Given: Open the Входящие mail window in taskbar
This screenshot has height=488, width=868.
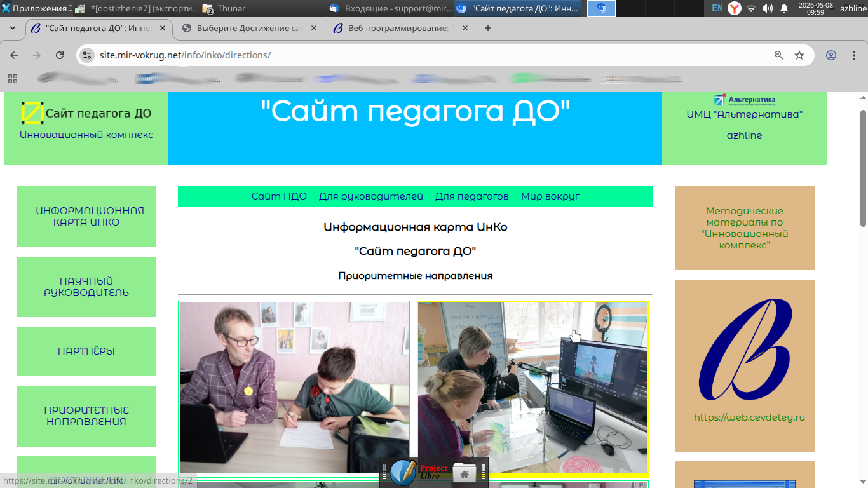Looking at the screenshot, I should (x=391, y=8).
